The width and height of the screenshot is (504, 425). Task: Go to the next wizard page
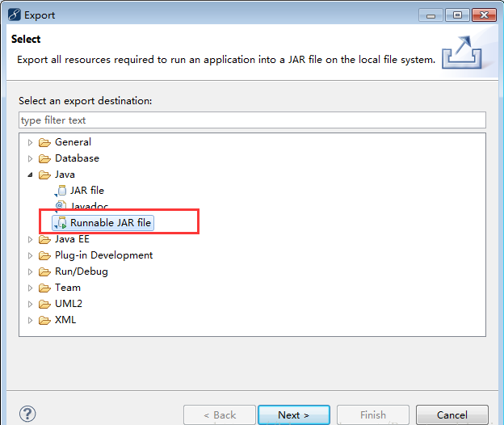point(294,415)
